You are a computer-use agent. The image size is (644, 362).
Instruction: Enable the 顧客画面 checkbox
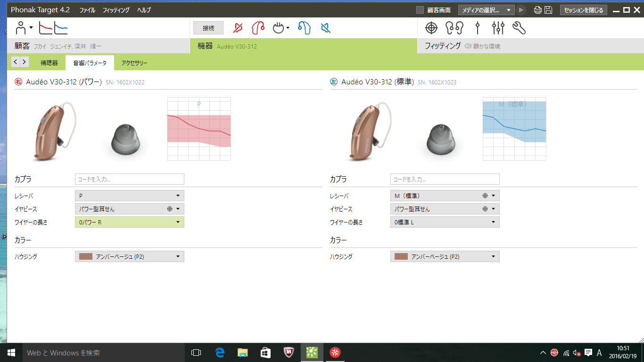coord(420,10)
